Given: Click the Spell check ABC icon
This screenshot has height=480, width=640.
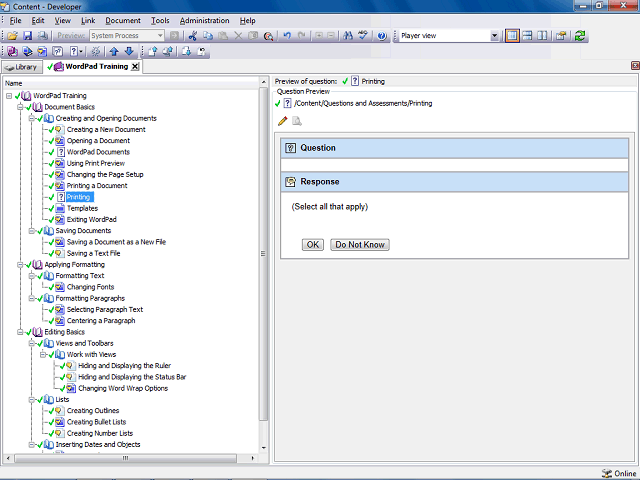Looking at the screenshot, I should pos(363,36).
